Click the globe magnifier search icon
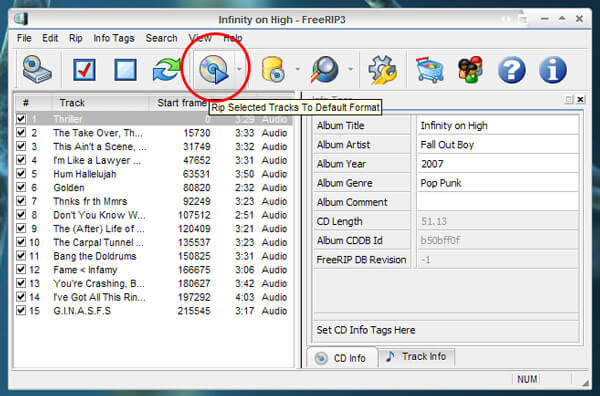Screen dimensions: 600x396 [x=324, y=70]
